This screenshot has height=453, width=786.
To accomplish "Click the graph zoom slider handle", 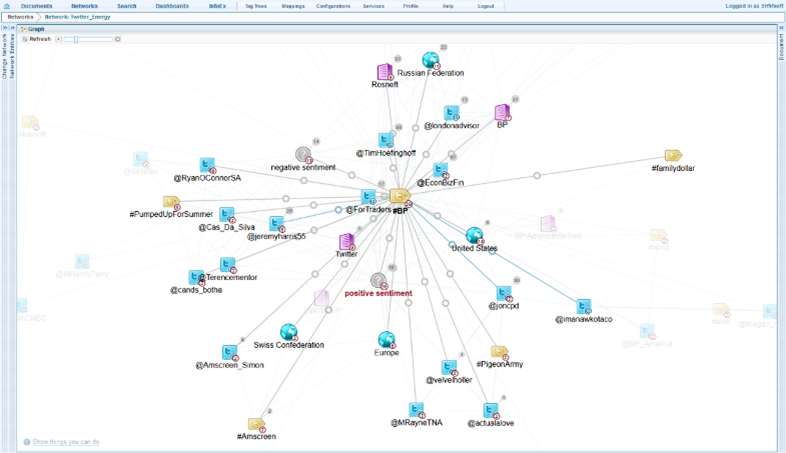I will click(76, 39).
